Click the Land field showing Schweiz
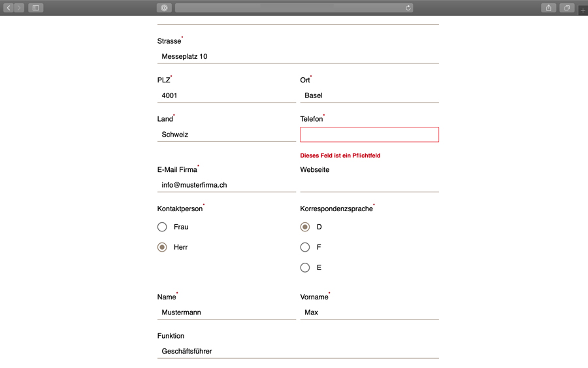The height and width of the screenshot is (368, 588). (227, 134)
